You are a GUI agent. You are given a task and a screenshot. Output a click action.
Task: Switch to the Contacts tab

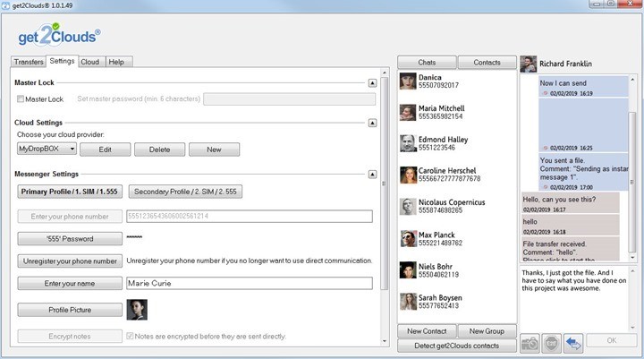coord(487,63)
